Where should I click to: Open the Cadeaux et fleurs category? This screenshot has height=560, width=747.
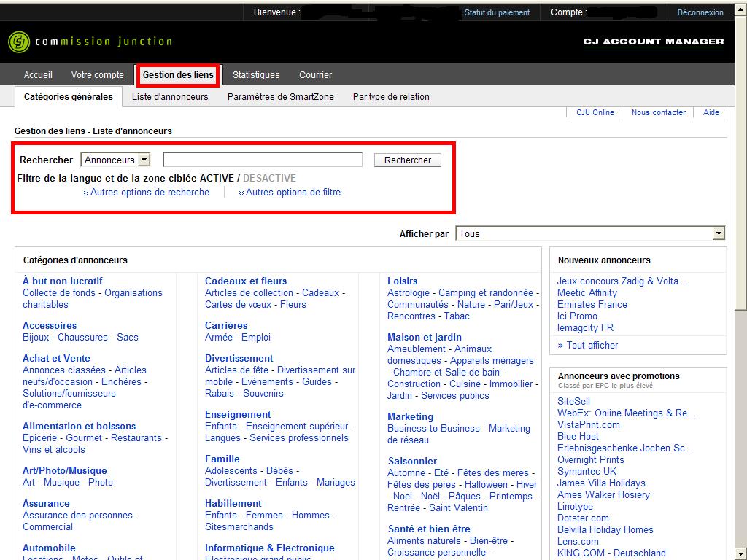pos(246,281)
